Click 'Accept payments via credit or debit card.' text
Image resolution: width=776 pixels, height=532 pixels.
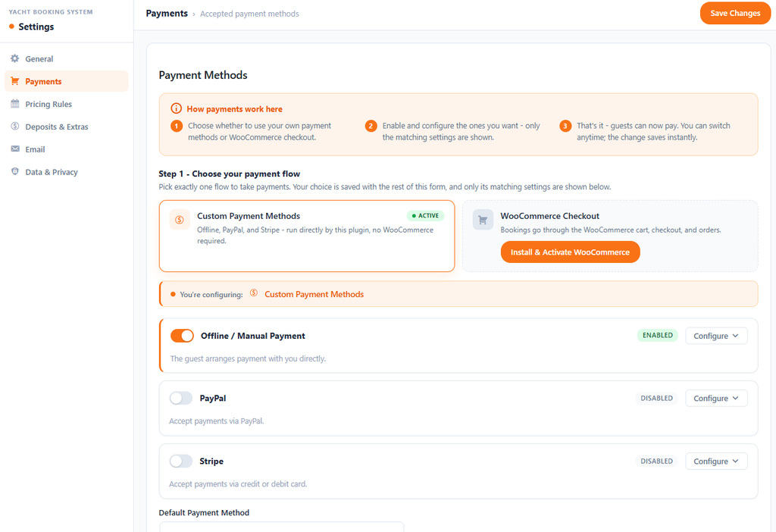[238, 484]
